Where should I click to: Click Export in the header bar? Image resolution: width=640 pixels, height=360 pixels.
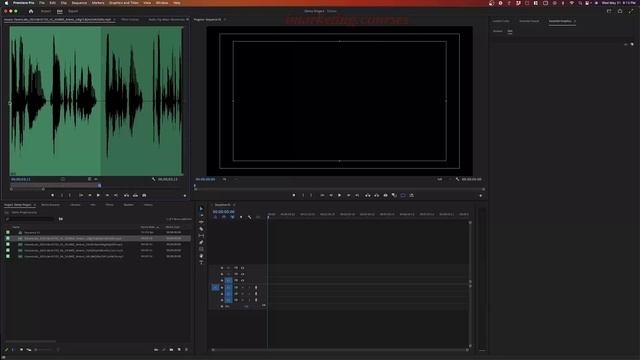click(73, 11)
